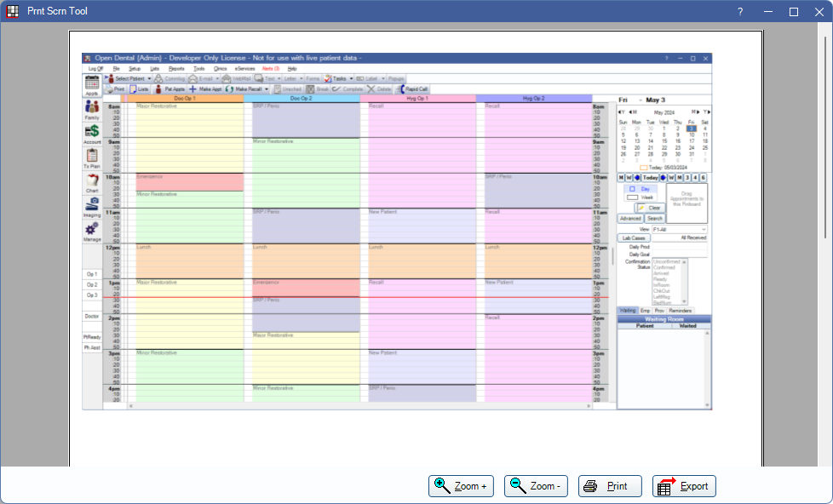This screenshot has height=504, width=833.
Task: Select the Day view radio option
Action: click(x=640, y=188)
